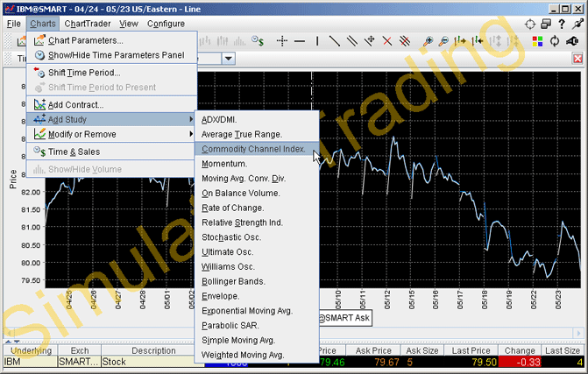Open the time parameters dropdown arrow
Viewport: 588px width, 374px height.
(x=229, y=59)
